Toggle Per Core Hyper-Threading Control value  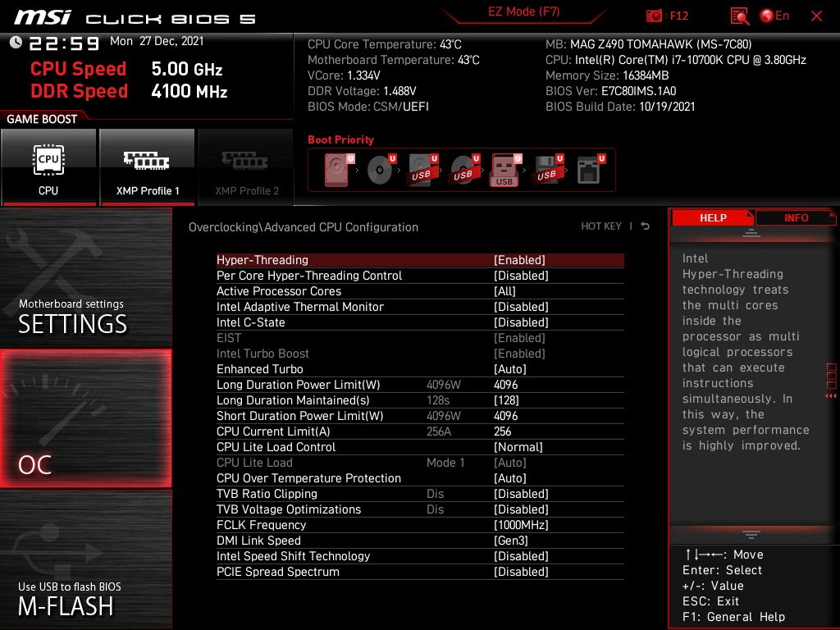521,276
